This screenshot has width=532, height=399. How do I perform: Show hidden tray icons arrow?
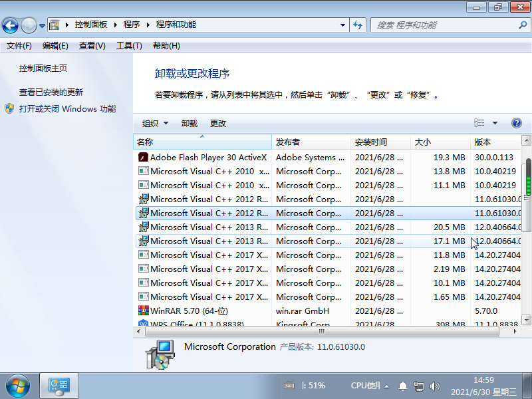click(386, 386)
